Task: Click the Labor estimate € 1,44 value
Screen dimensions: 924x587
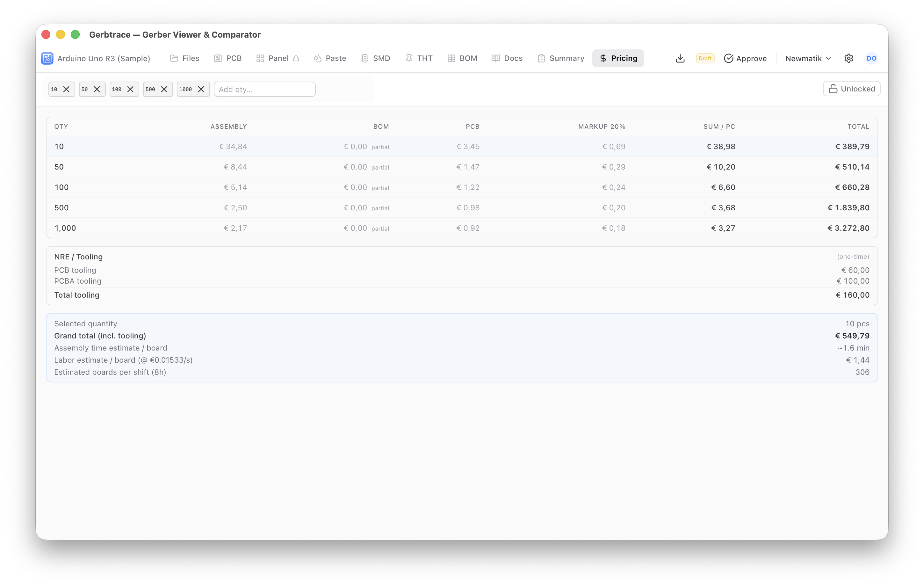Action: pyautogui.click(x=858, y=360)
